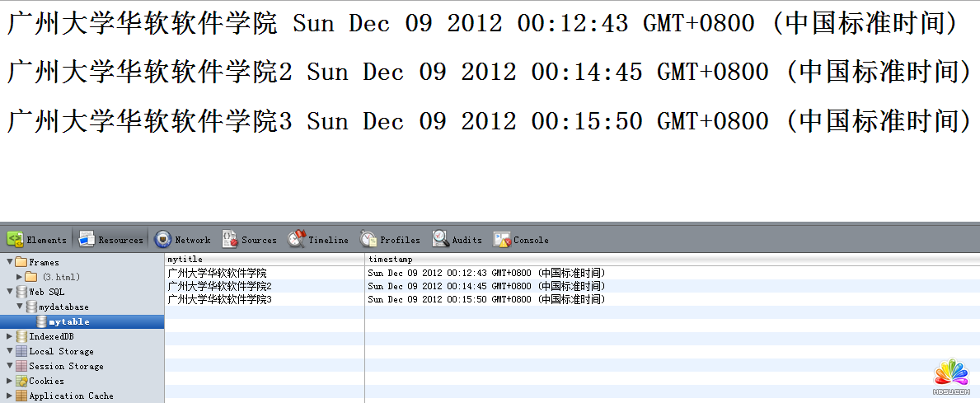Open the Elements panel icon
This screenshot has height=403, width=980.
tap(15, 240)
